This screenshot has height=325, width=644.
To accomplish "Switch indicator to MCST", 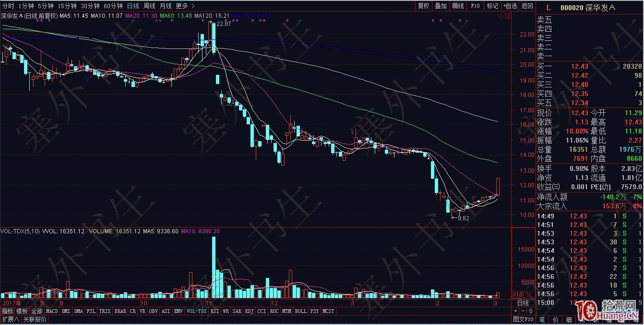I will [329, 311].
